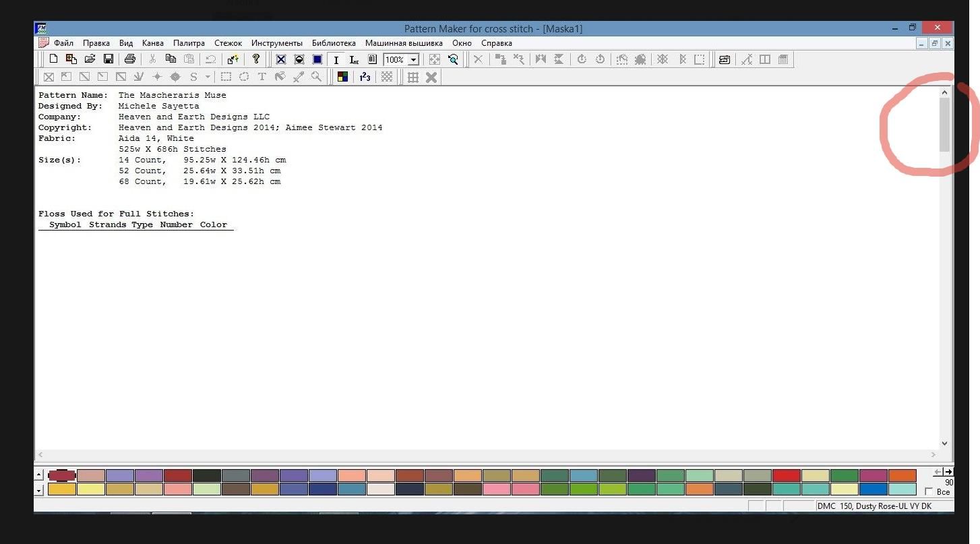Click the palette scroll-down arrow at left

click(x=39, y=490)
